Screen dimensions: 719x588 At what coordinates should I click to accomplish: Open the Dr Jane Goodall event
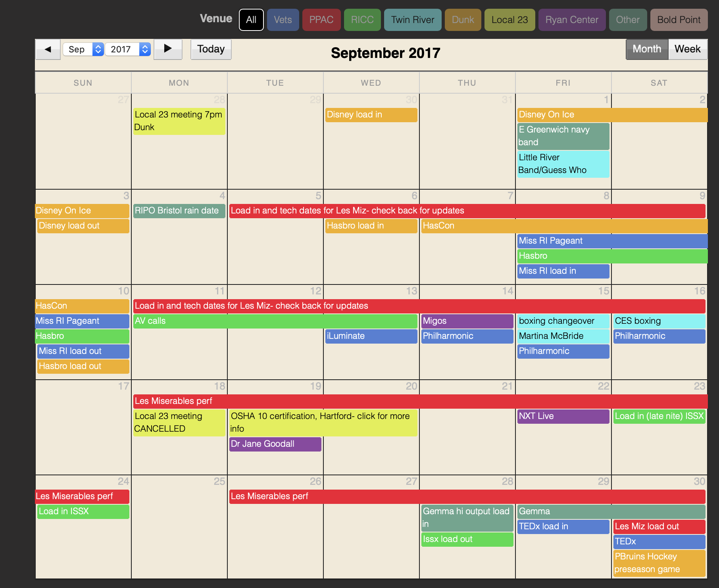tap(275, 444)
